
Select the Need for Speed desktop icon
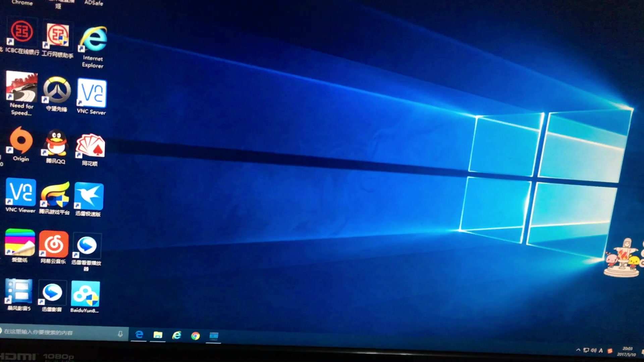pyautogui.click(x=22, y=94)
